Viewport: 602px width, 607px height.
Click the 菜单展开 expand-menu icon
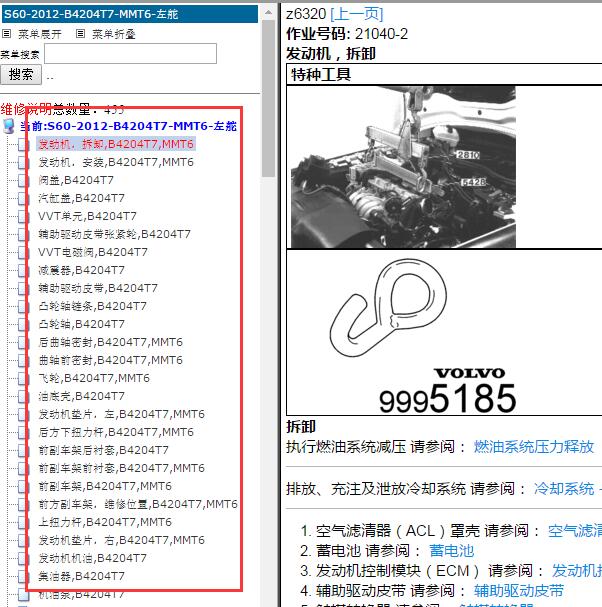point(6,34)
